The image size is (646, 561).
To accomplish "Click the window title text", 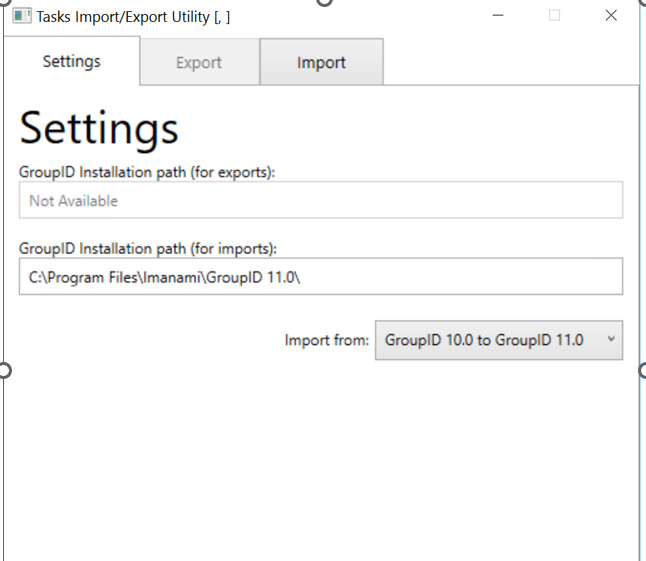I will click(x=133, y=17).
